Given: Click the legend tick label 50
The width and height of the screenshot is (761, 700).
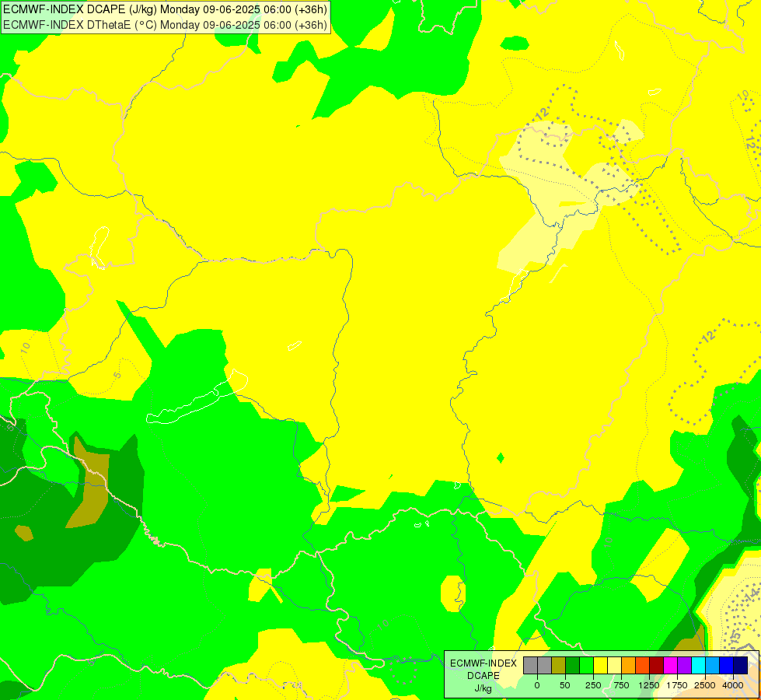Looking at the screenshot, I should click(x=565, y=685).
